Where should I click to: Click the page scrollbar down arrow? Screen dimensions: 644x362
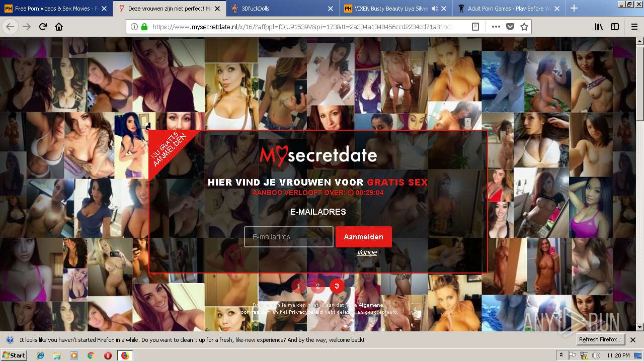(x=639, y=327)
